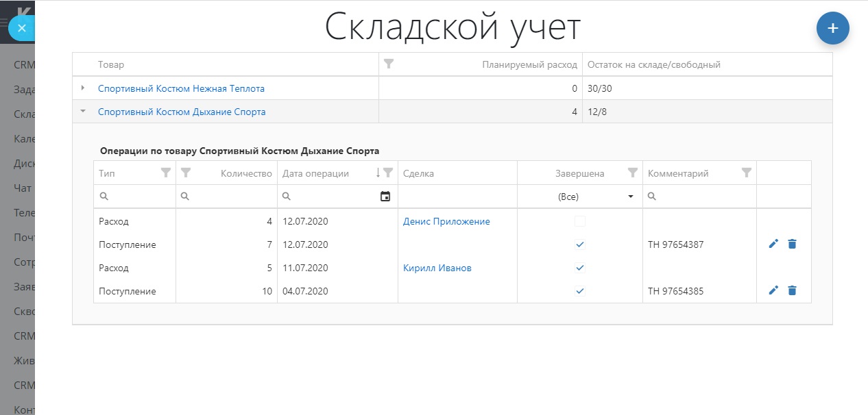Delete the operation with comment ТН 97654385

pos(792,290)
